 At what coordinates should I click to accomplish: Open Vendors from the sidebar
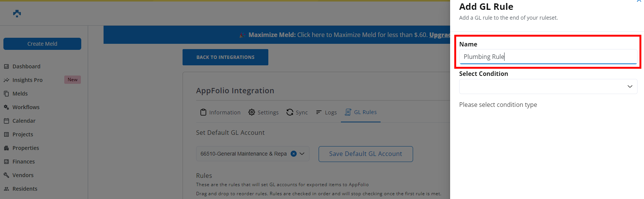23,175
